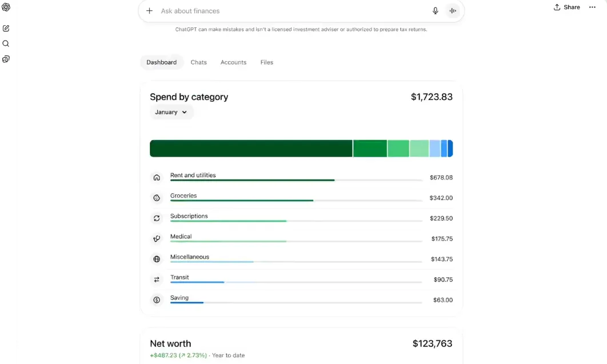Viewport: 607px width, 364px height.
Task: Open the Saving category row
Action: click(301, 300)
